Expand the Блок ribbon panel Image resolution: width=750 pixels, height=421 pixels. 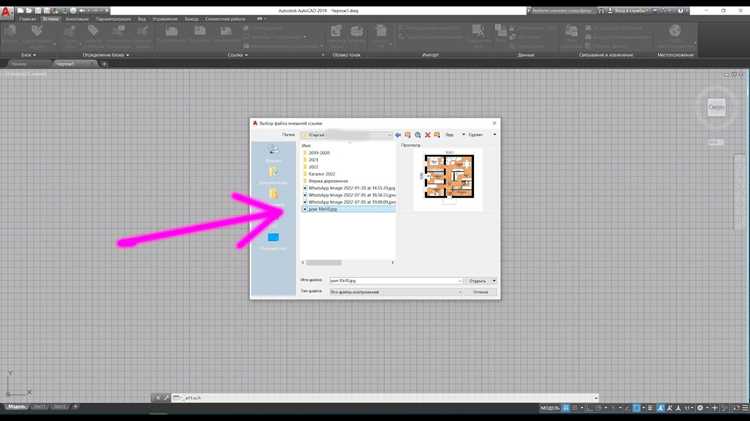pyautogui.click(x=28, y=55)
